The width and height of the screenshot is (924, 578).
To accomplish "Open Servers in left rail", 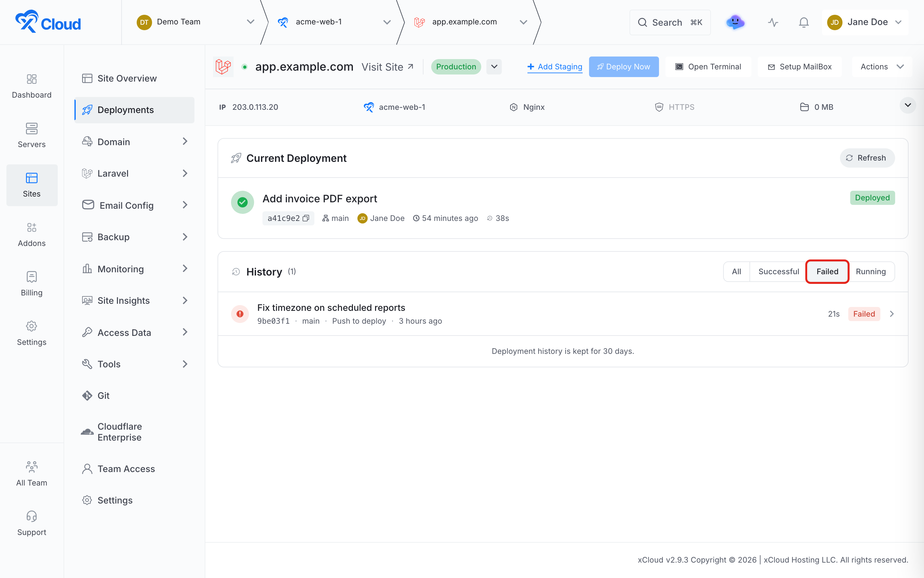I will 32,136.
